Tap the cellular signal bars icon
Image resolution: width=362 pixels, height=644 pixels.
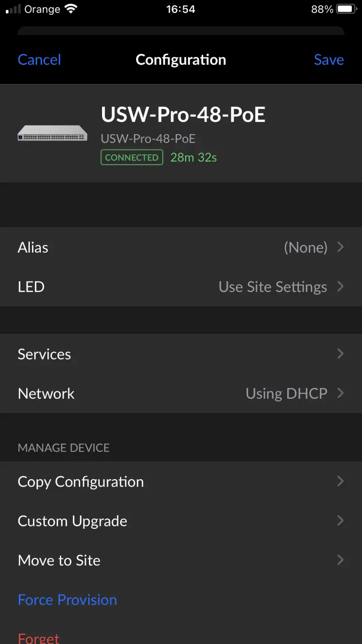click(x=13, y=9)
